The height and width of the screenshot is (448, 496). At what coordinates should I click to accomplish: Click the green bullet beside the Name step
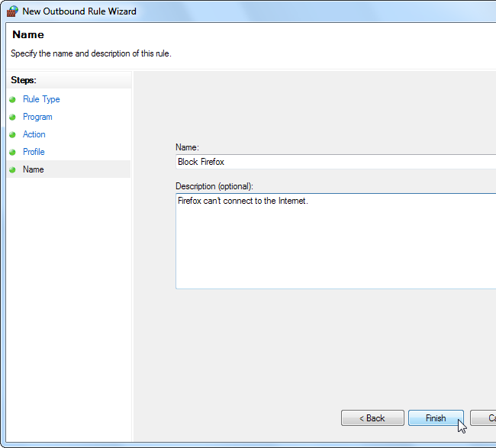[12, 169]
